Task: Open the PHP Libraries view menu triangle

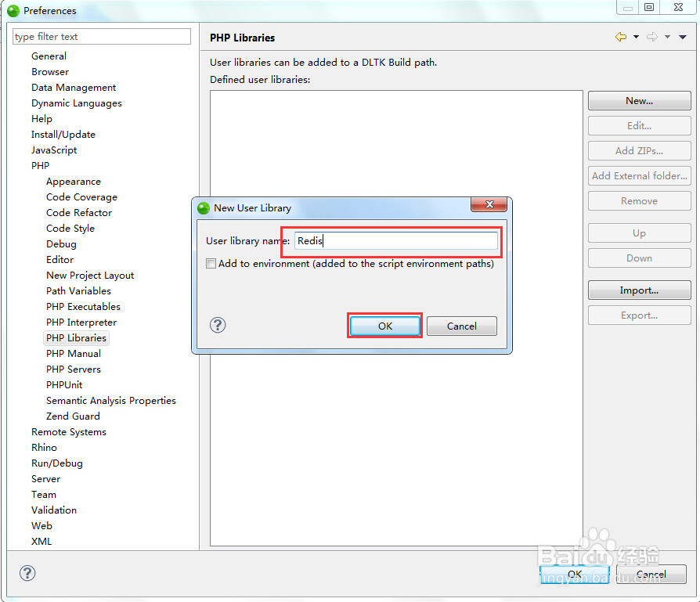Action: (x=683, y=37)
